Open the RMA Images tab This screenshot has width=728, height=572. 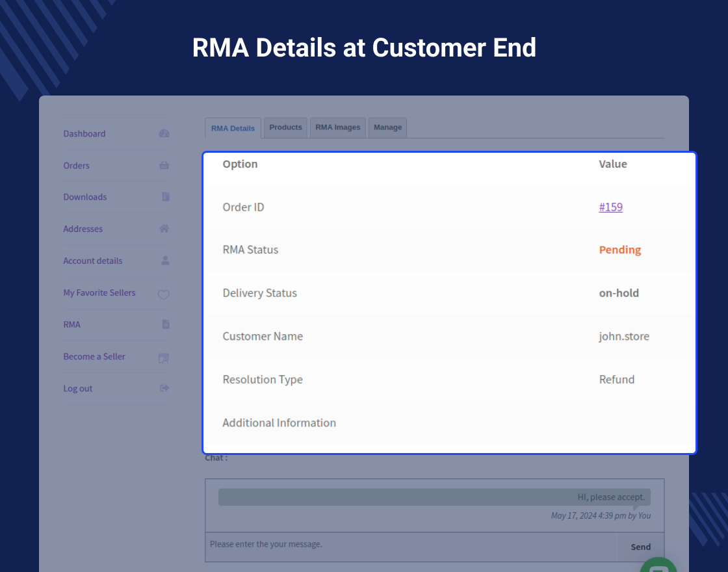[x=337, y=127]
